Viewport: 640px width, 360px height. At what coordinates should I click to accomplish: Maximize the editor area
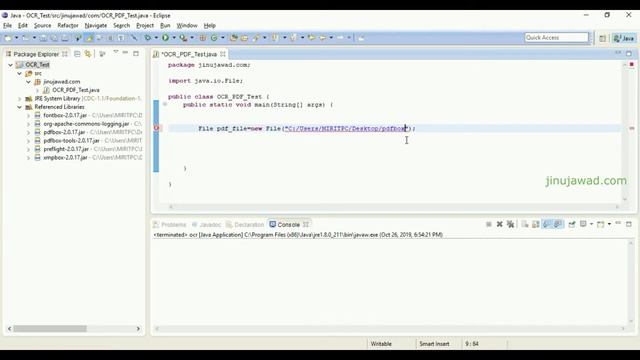pyautogui.click(x=629, y=53)
